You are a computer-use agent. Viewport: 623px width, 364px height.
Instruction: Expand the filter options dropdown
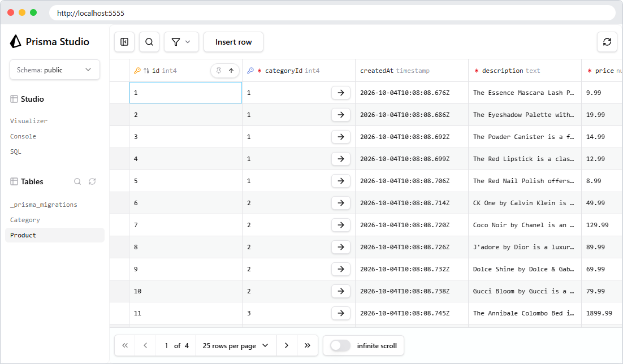[x=181, y=42]
